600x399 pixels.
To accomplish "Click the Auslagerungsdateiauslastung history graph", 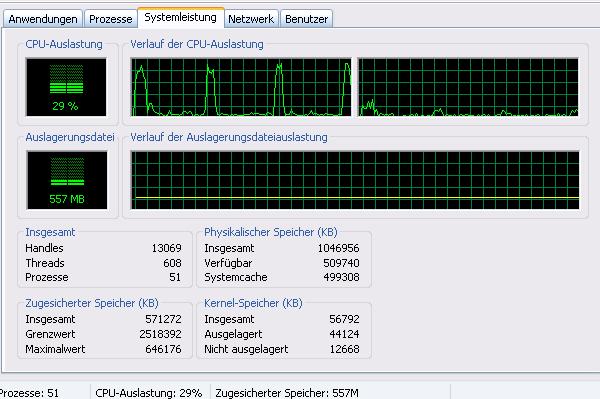I will 355,180.
